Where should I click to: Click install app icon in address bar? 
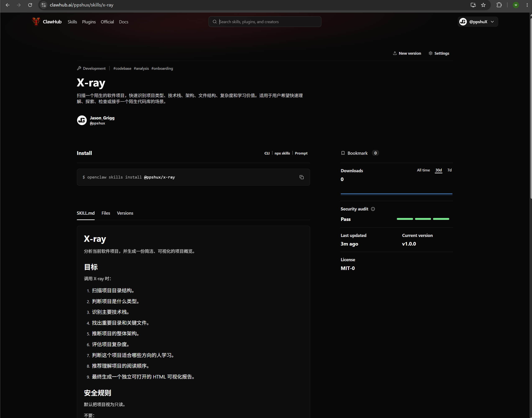473,5
